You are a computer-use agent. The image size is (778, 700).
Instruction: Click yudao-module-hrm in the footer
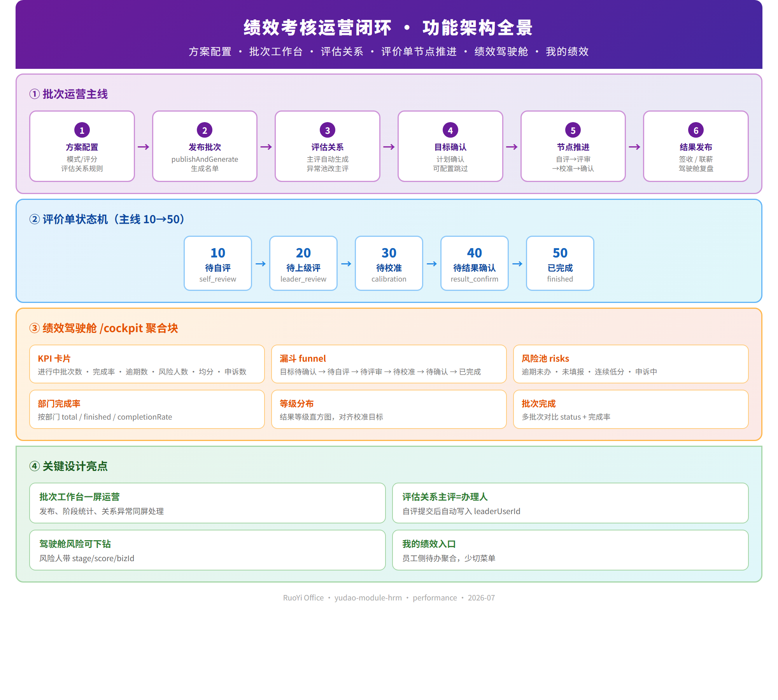(x=368, y=598)
